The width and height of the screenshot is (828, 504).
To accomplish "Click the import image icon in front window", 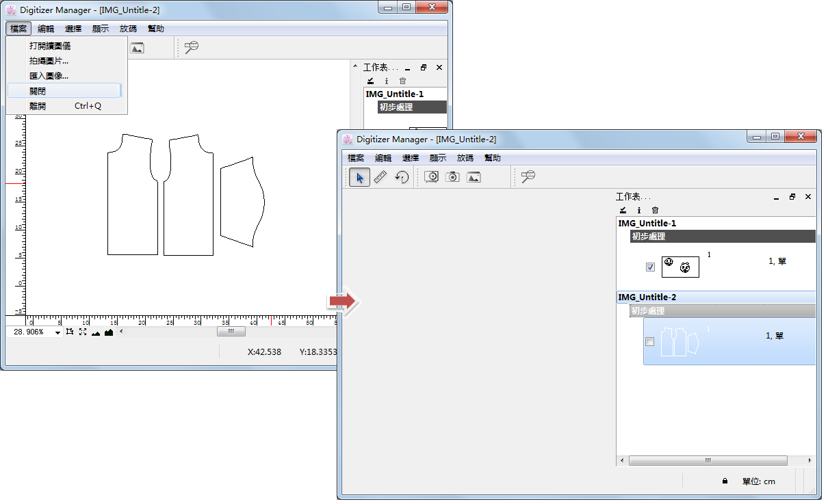I will [474, 177].
